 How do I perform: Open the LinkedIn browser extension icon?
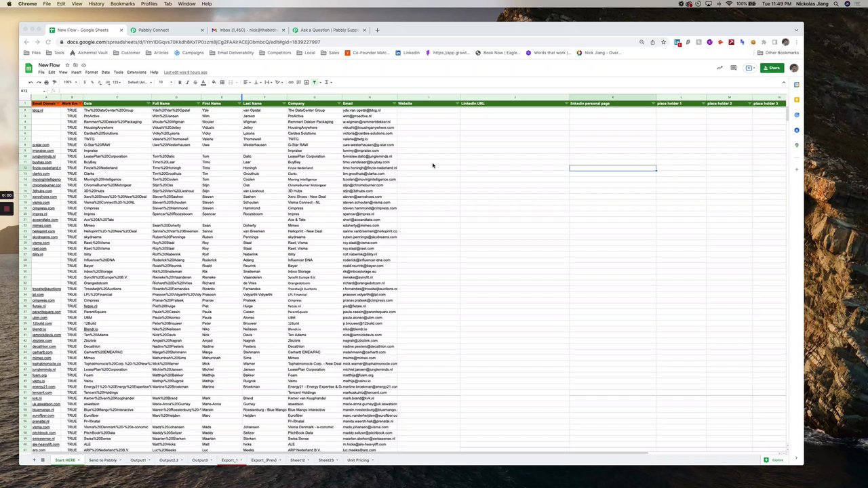[677, 42]
